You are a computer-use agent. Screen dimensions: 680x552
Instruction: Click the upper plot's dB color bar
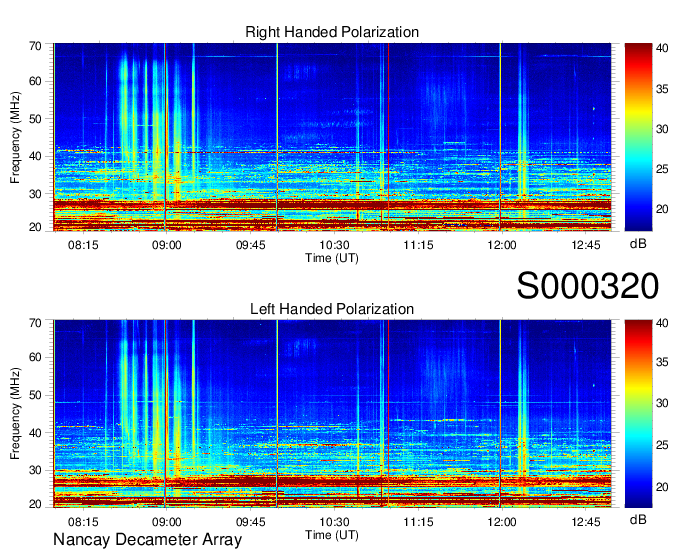[638, 137]
